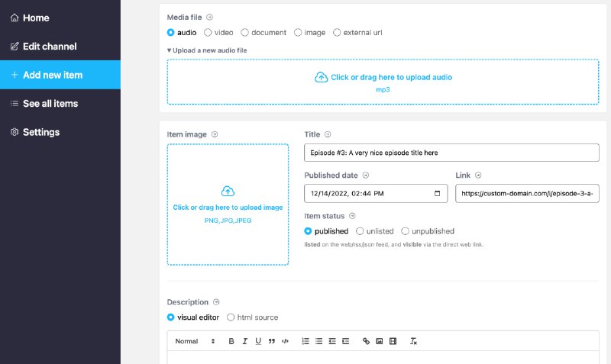Insert a video in description

pos(393,341)
